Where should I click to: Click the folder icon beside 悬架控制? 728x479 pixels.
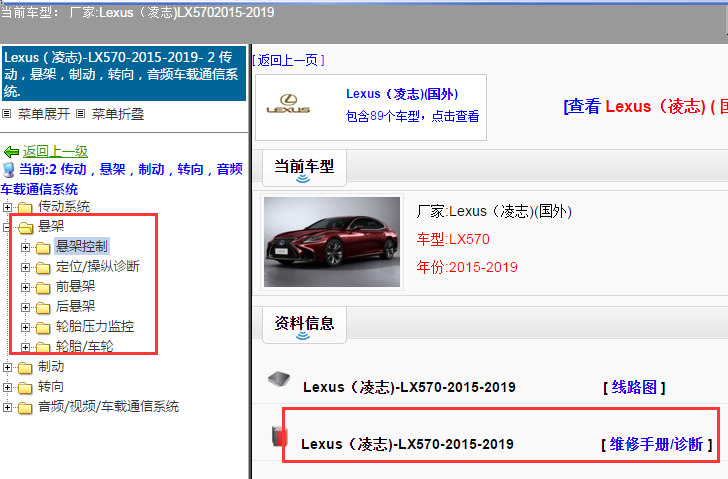pos(43,247)
